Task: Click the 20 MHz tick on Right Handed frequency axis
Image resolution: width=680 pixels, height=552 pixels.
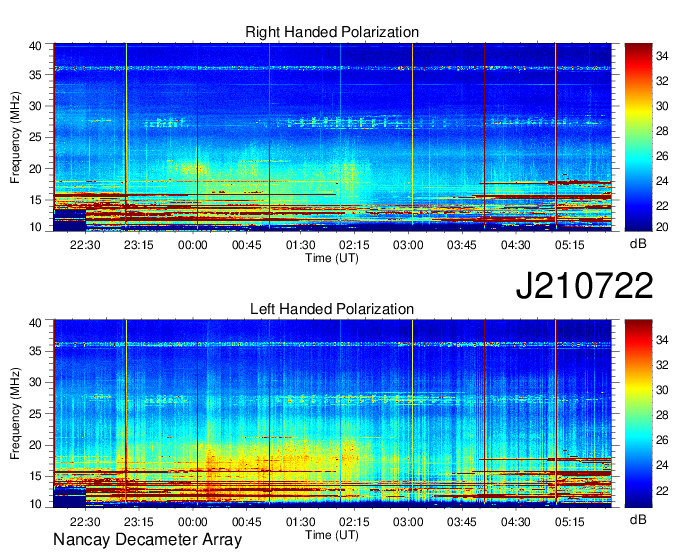Action: (35, 169)
